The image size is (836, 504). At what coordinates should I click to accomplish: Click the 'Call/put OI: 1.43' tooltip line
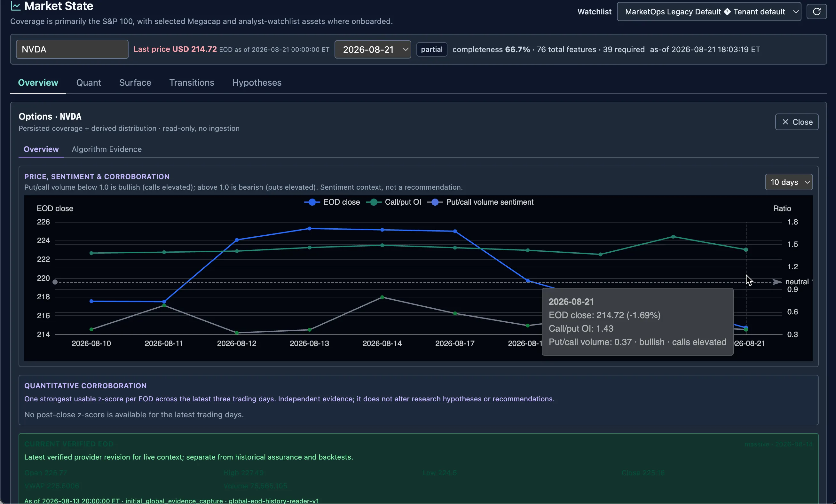pyautogui.click(x=581, y=328)
